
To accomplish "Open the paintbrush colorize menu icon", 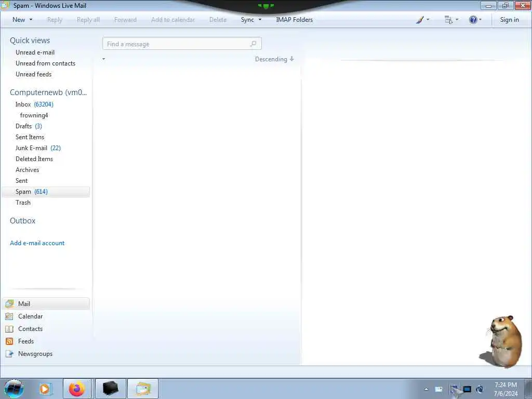I will pyautogui.click(x=420, y=20).
